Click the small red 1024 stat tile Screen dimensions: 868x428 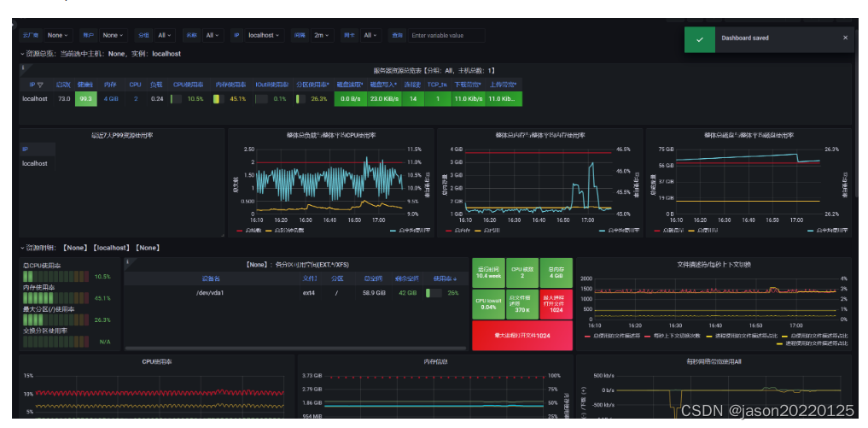click(556, 304)
